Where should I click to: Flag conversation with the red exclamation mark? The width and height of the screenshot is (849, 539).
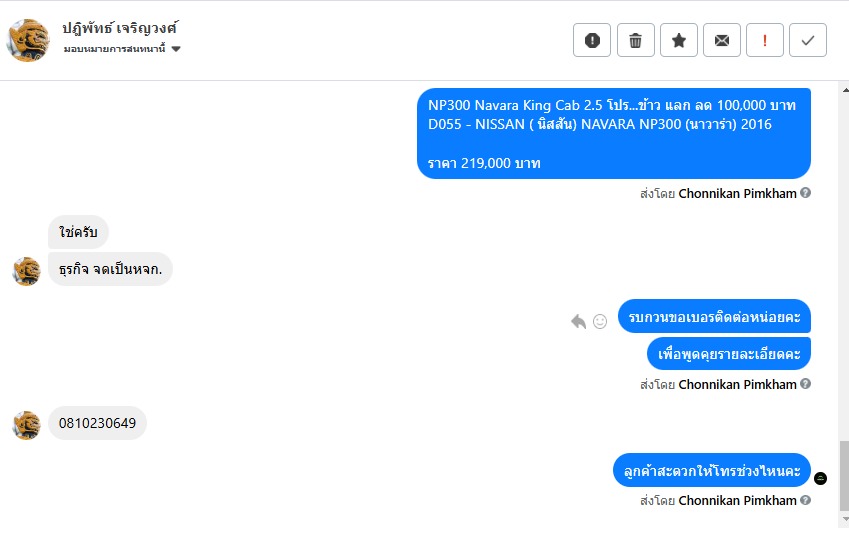(x=765, y=40)
